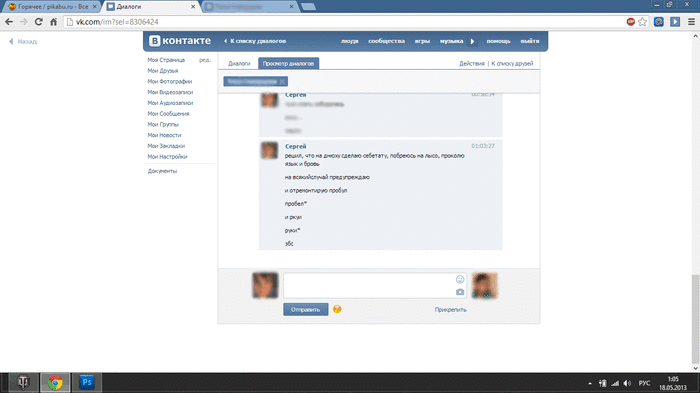The height and width of the screenshot is (393, 700).
Task: Open Мои Друзья in sidebar
Action: 162,71
